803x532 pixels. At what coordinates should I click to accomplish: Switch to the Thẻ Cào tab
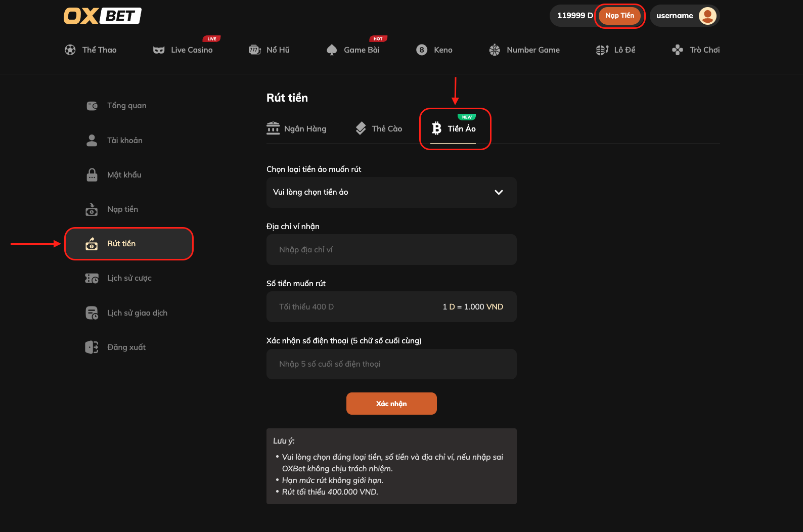(x=379, y=128)
